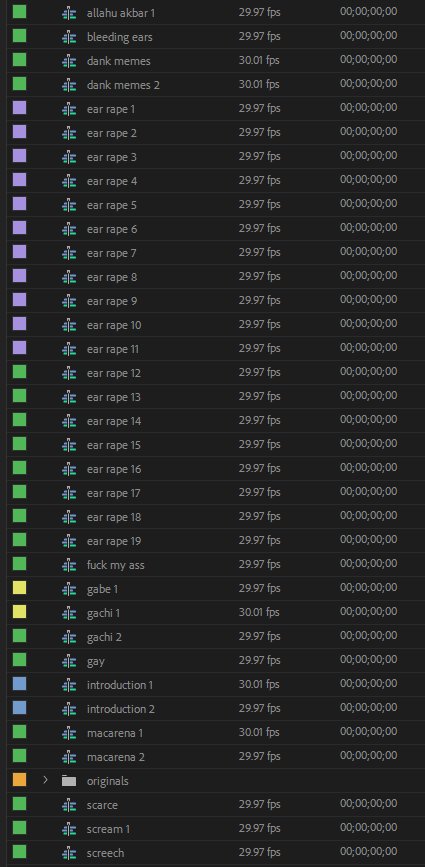Click the sequence icon next to dank memes 2
Image resolution: width=425 pixels, height=867 pixels.
(x=69, y=85)
